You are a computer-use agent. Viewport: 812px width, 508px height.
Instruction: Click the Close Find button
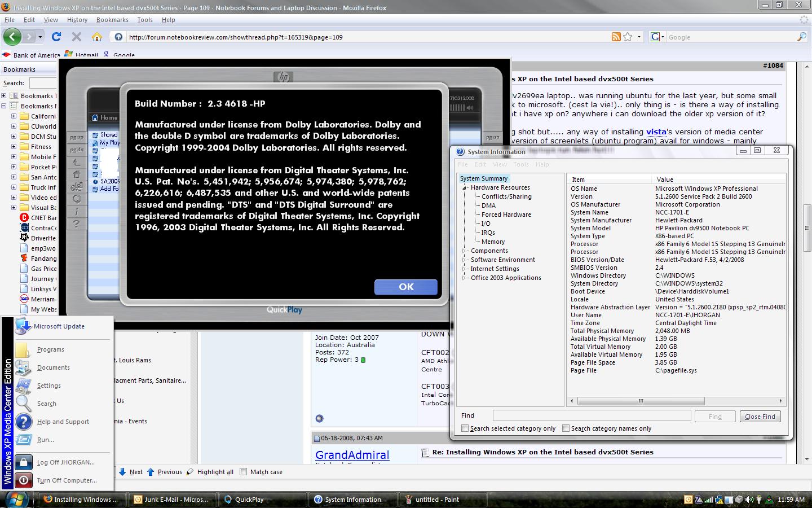pyautogui.click(x=760, y=417)
